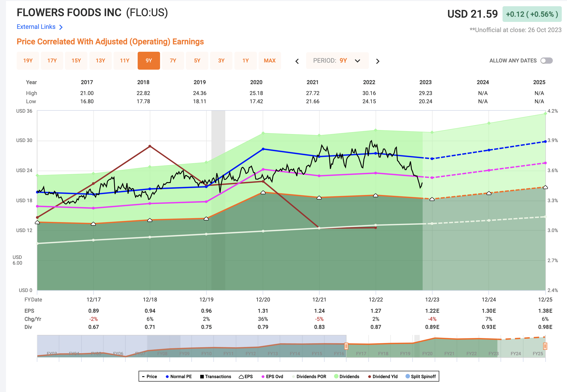Toggle Transactions series in legend
Viewport: 567px width, 392px height.
216,377
